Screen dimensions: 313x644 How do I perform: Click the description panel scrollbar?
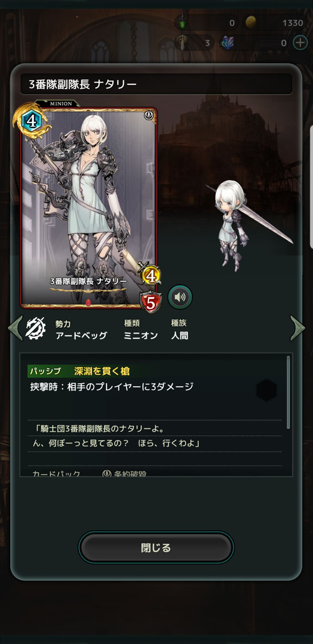tap(289, 392)
